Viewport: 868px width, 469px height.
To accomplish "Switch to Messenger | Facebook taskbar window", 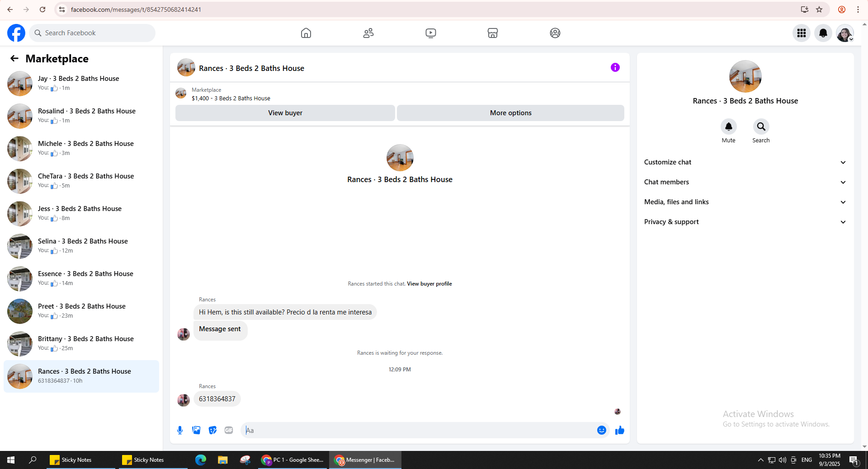I will click(365, 460).
